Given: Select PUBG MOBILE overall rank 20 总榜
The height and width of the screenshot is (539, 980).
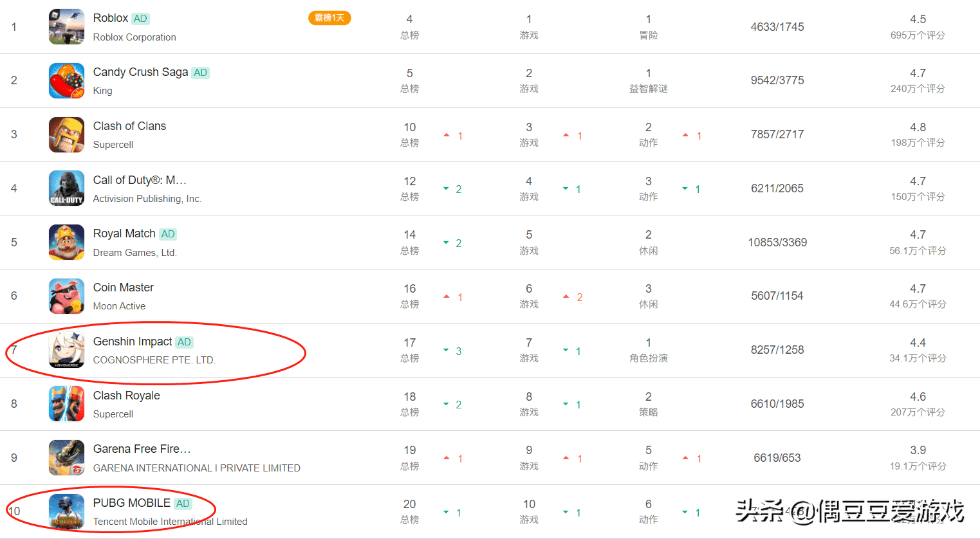Looking at the screenshot, I should coord(410,511).
